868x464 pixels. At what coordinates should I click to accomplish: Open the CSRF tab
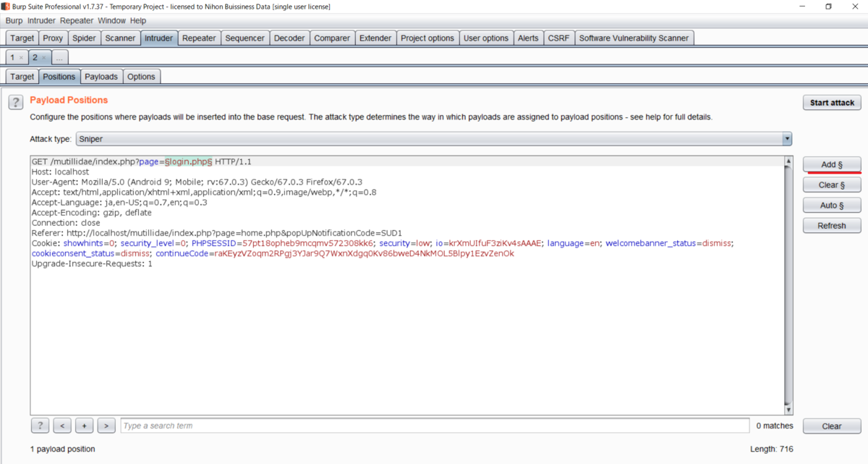[558, 38]
